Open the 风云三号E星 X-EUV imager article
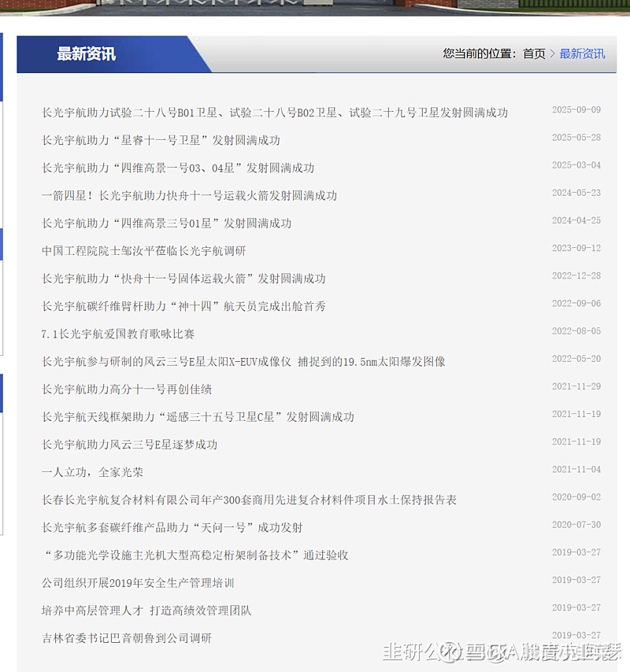630x672 pixels. [x=243, y=361]
